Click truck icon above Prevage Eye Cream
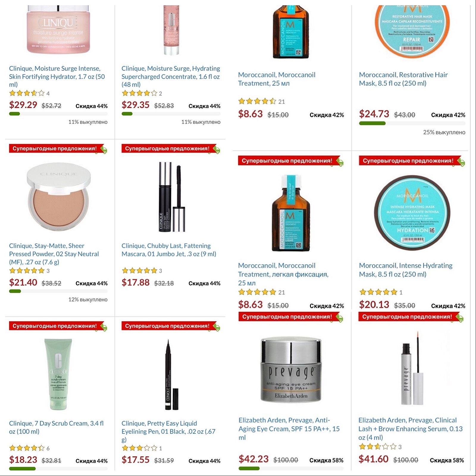Screen dimensions: 476x476 (339, 318)
